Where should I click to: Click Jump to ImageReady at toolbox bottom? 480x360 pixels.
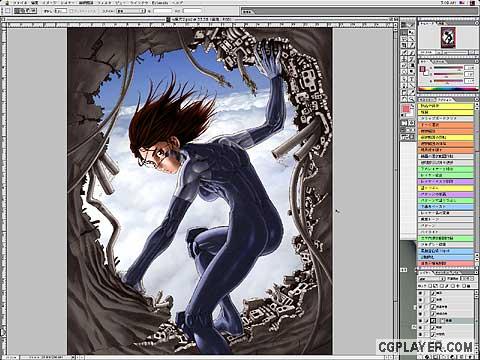pyautogui.click(x=407, y=137)
